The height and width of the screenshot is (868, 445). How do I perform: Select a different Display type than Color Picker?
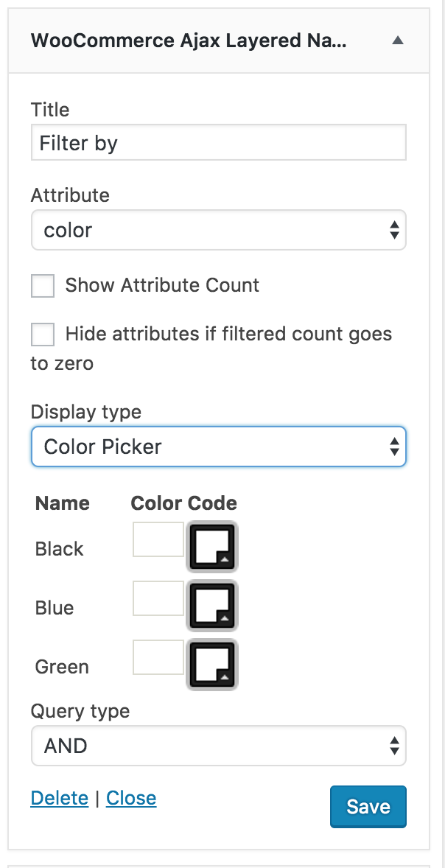[218, 447]
